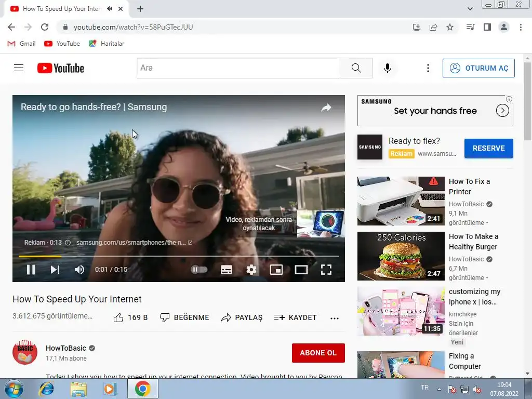This screenshot has height=399, width=532.
Task: Open the YouTube hamburger guide menu
Action: point(19,68)
